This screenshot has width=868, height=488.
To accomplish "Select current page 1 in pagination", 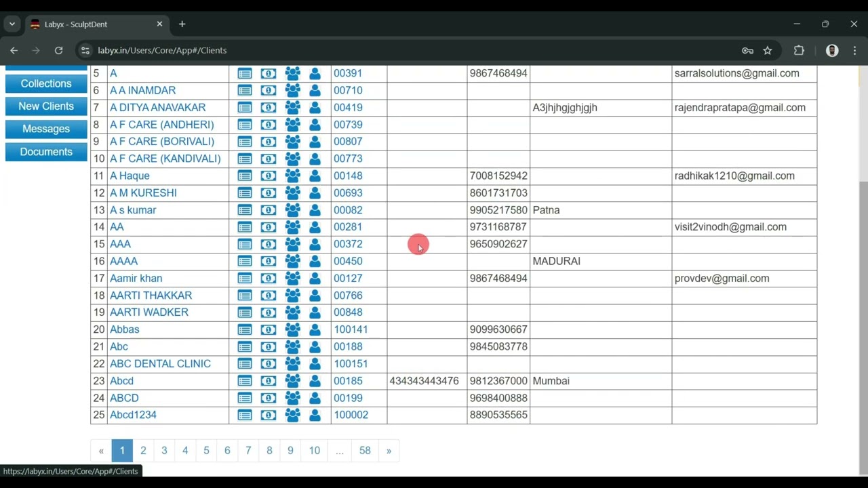I will [122, 451].
